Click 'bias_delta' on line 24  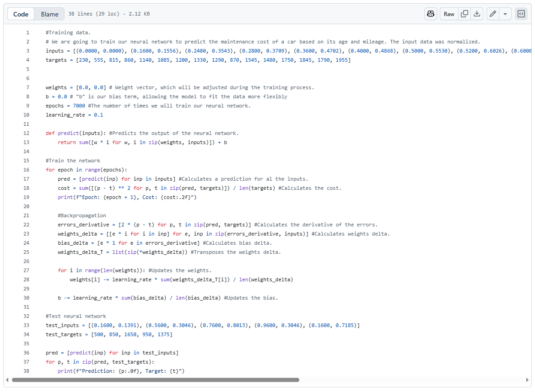click(73, 243)
